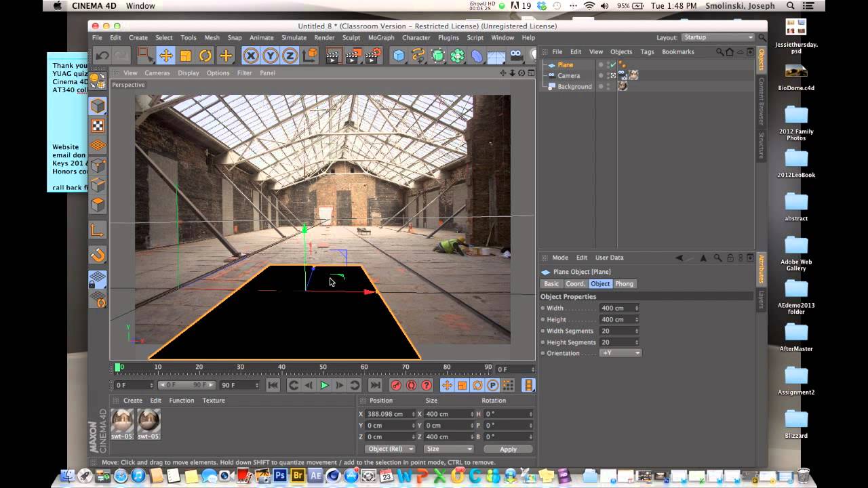Open the viewport Display menu
The width and height of the screenshot is (868, 488).
189,73
